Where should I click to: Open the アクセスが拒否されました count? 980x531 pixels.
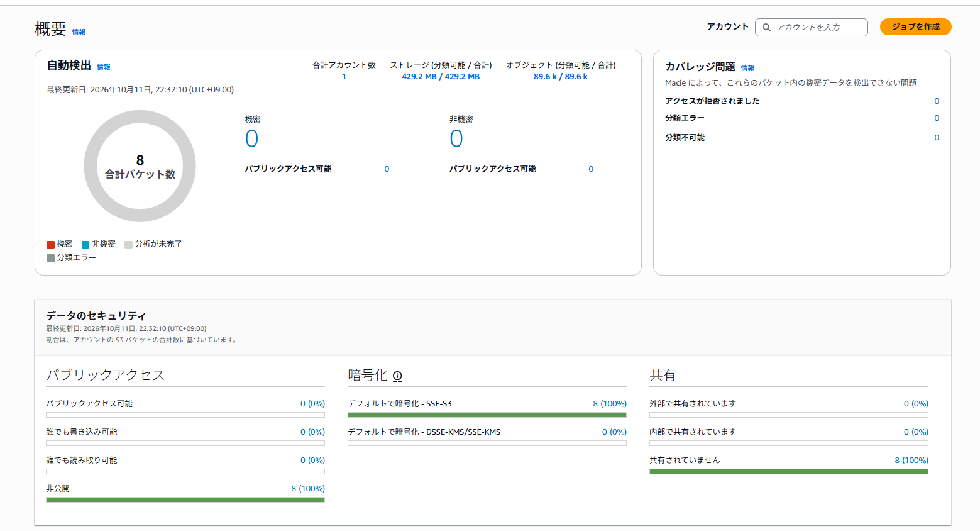pos(937,101)
